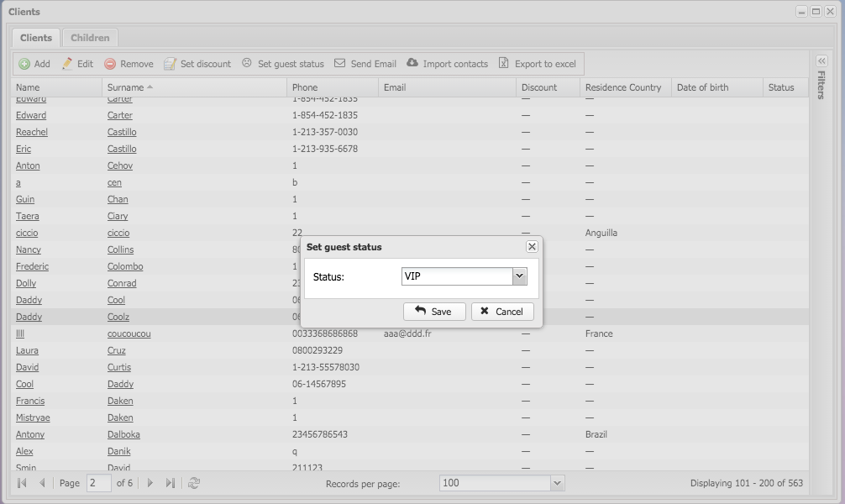Click the Edit pencil toolbar button
The height and width of the screenshot is (504, 845).
point(77,64)
